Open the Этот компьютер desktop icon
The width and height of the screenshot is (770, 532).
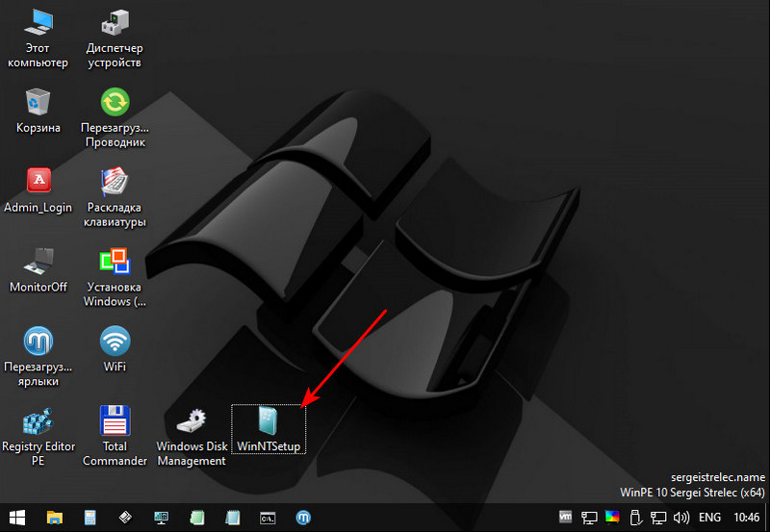click(38, 38)
